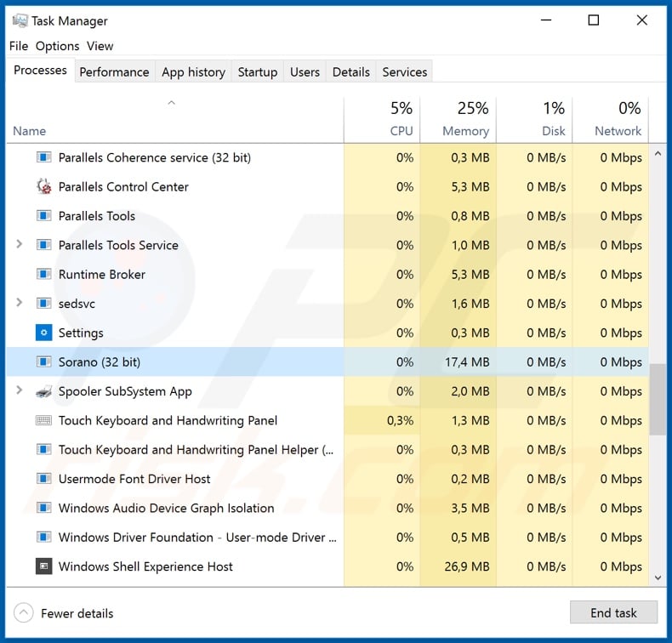This screenshot has width=672, height=643.
Task: Click the sort arrow above Name column
Action: click(172, 102)
